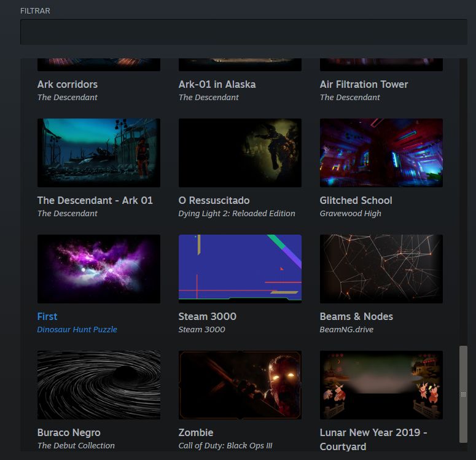Select the Steam 3000 blue thumbnail
Image resolution: width=476 pixels, height=460 pixels.
(x=240, y=269)
